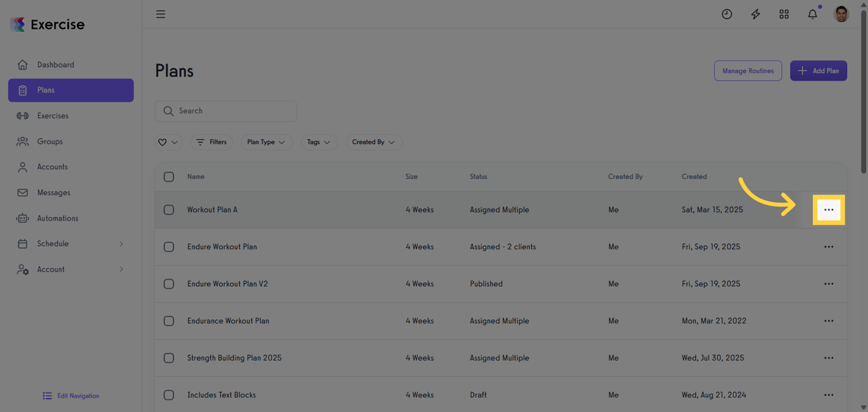
Task: Click Created By column header
Action: coord(625,177)
